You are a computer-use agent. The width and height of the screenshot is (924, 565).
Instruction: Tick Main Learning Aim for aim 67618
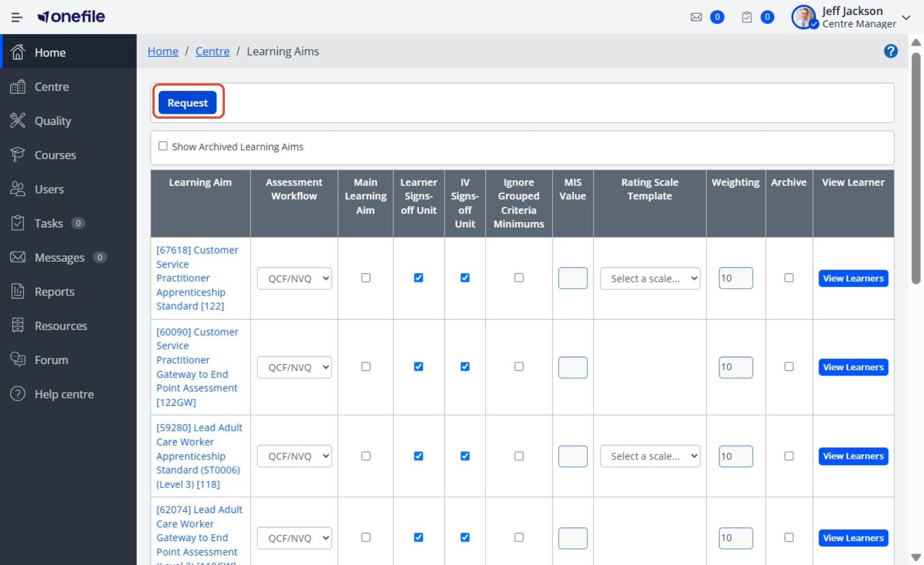(366, 278)
